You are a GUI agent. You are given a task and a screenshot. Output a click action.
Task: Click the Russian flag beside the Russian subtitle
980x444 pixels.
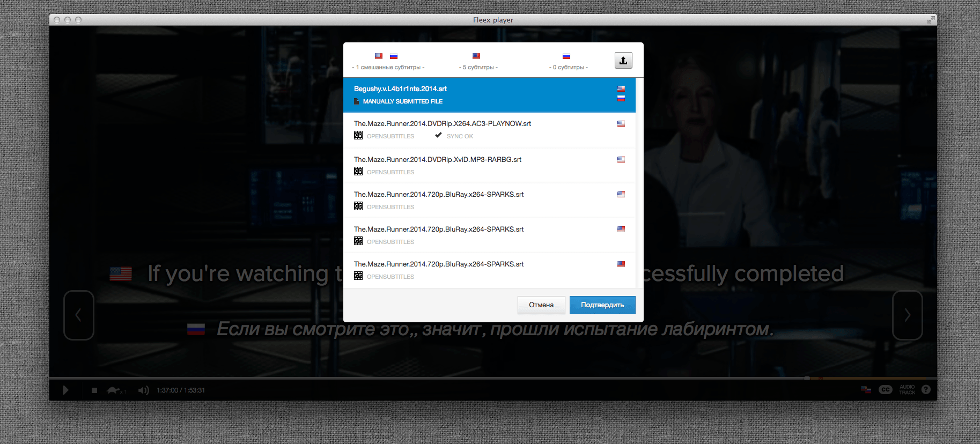tap(196, 329)
